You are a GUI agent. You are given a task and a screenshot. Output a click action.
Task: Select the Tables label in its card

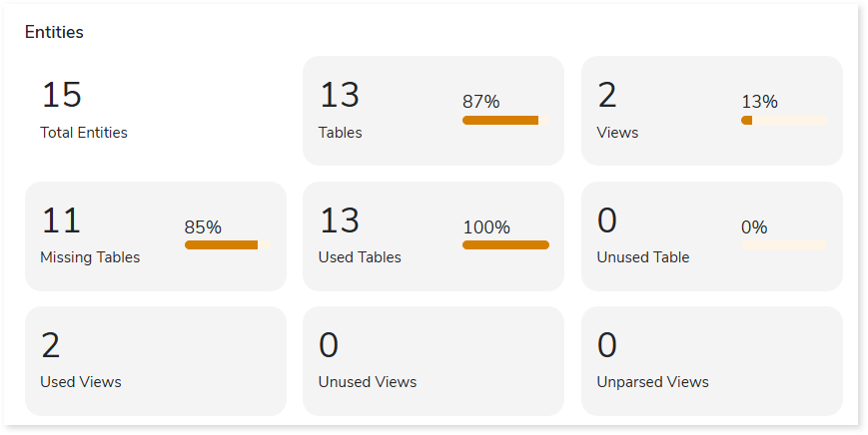coord(340,132)
